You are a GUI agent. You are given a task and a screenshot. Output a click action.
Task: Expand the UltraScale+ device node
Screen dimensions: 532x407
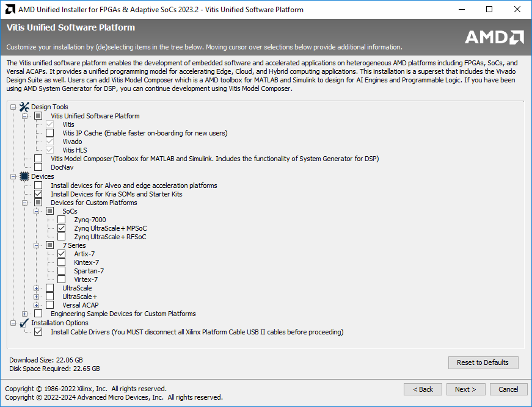pyautogui.click(x=37, y=297)
